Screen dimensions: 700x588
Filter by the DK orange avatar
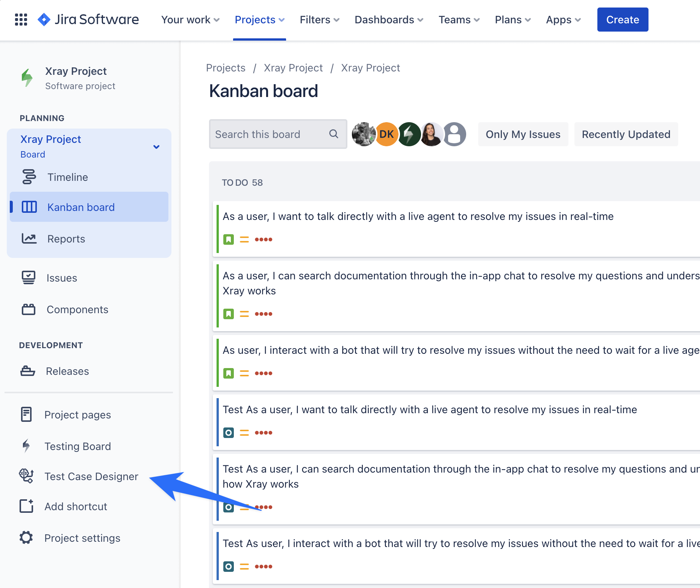click(386, 134)
